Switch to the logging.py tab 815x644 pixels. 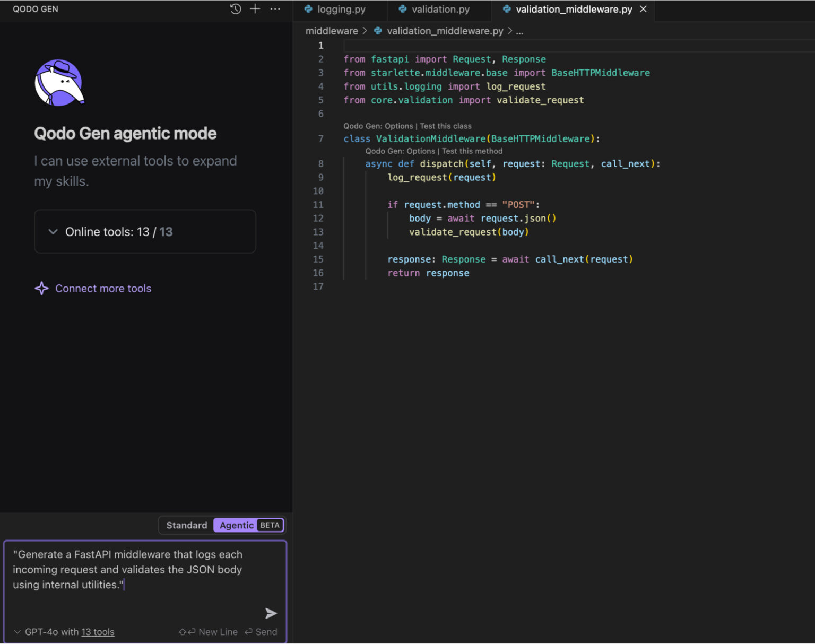click(341, 10)
